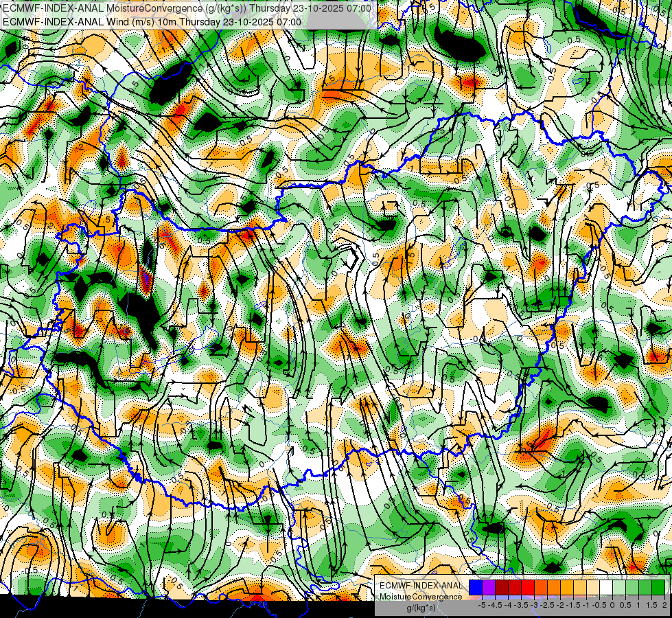
Task: Click the purple legend swatch
Action: 489,587
